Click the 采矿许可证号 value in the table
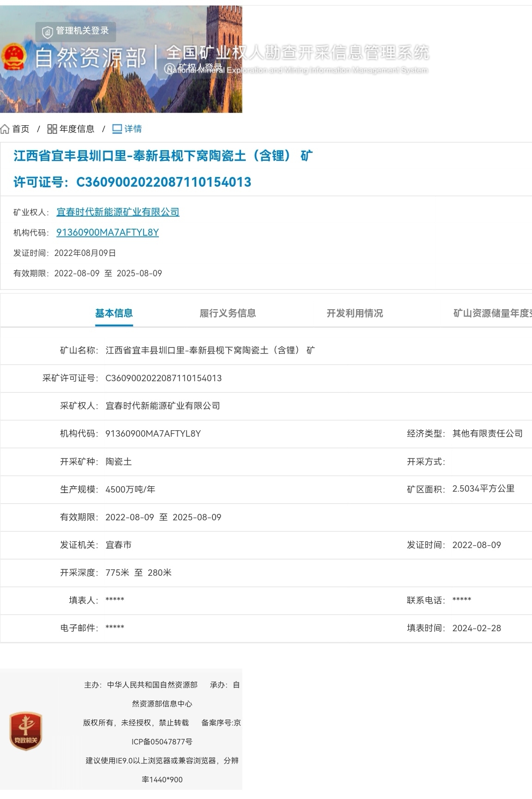This screenshot has width=532, height=799. pos(163,378)
